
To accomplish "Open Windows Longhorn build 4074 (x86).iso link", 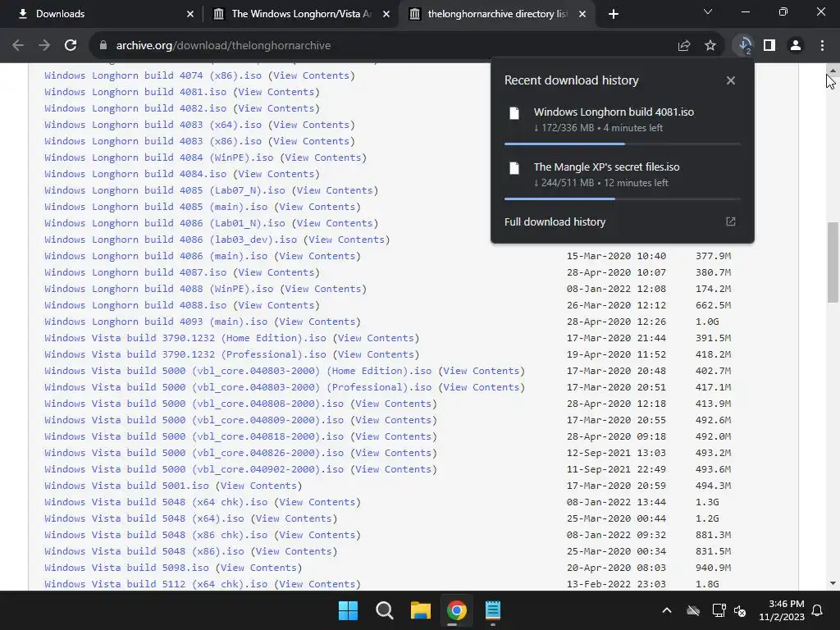I will pyautogui.click(x=153, y=75).
